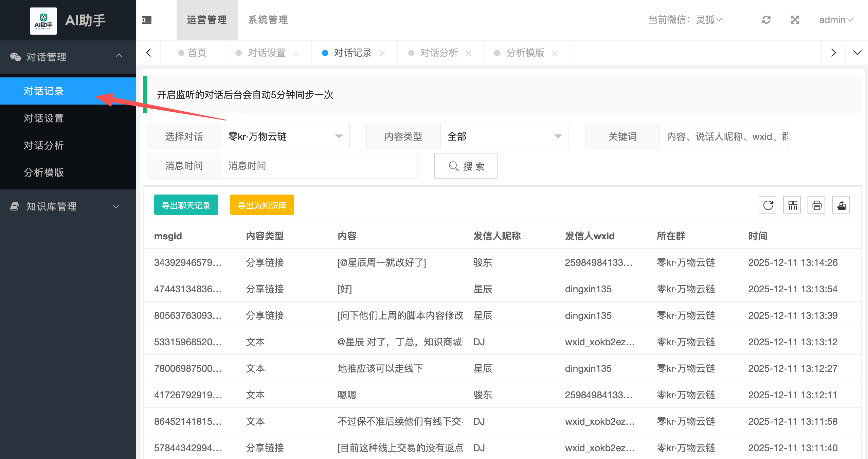
Task: Click the 导出为知识库 button
Action: click(x=262, y=205)
